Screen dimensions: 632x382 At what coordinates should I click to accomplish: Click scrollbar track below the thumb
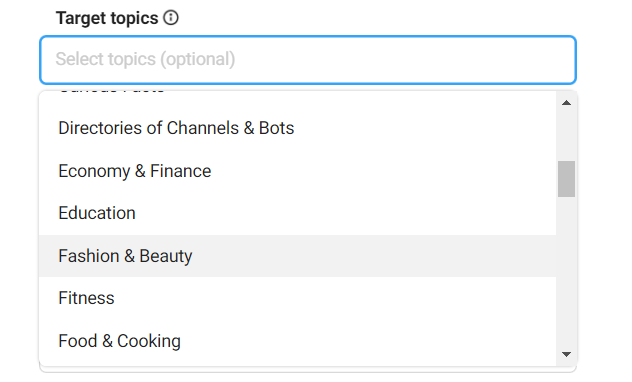(566, 272)
